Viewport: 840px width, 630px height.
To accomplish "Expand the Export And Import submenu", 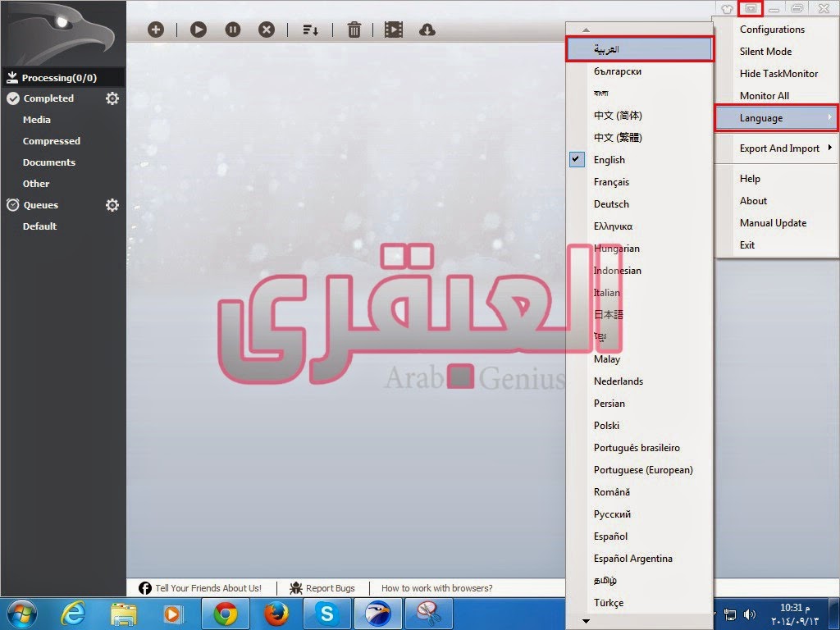I will click(776, 148).
